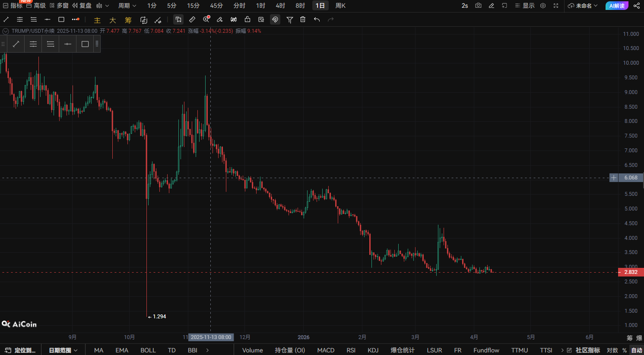Select the eraser tool
Viewport: 644px width, 355px height.
(x=220, y=19)
